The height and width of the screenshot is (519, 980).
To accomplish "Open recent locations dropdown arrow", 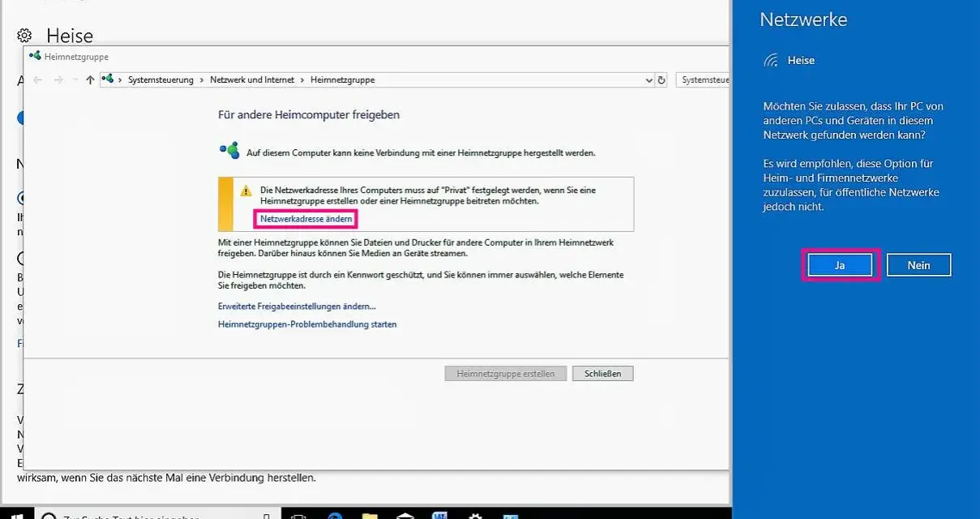I will pyautogui.click(x=75, y=80).
